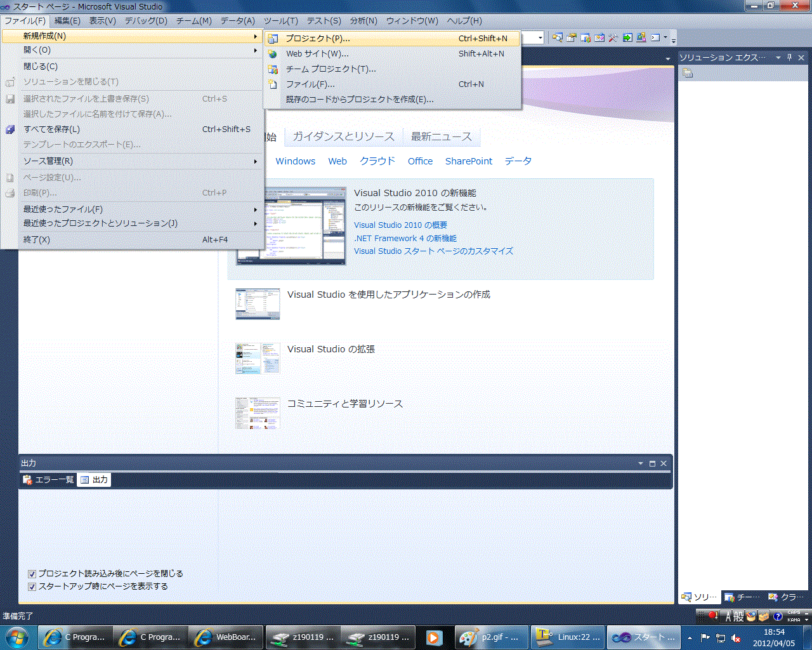The height and width of the screenshot is (650, 812).
Task: Open the Command Window toolbar icon
Action: point(655,37)
